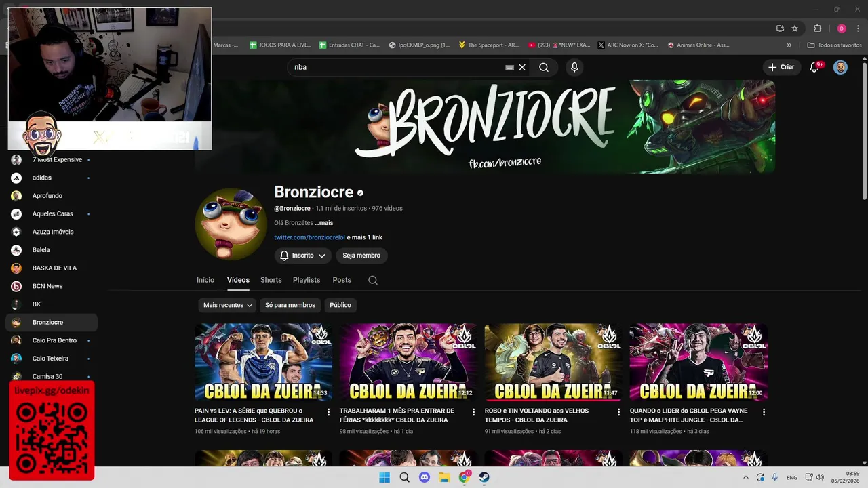This screenshot has width=868, height=488.
Task: Click the Seja membro button
Action: coord(361,256)
